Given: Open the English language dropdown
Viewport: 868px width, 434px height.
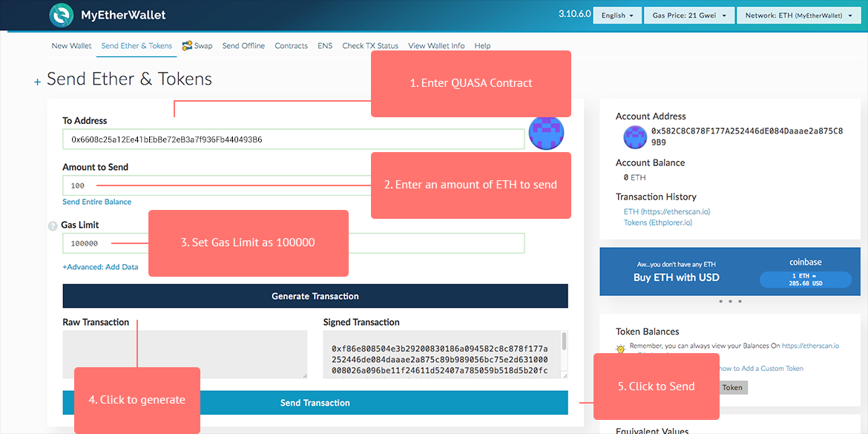Looking at the screenshot, I should point(617,16).
